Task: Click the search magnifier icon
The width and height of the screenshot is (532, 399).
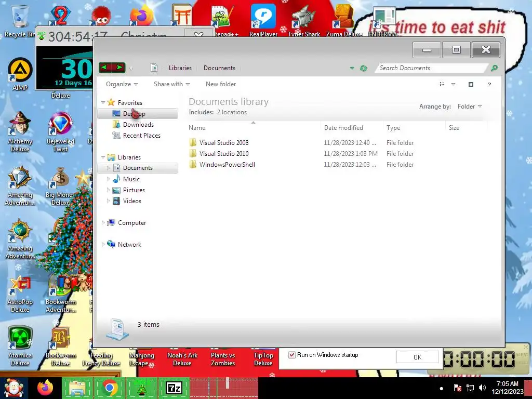Action: 494,68
